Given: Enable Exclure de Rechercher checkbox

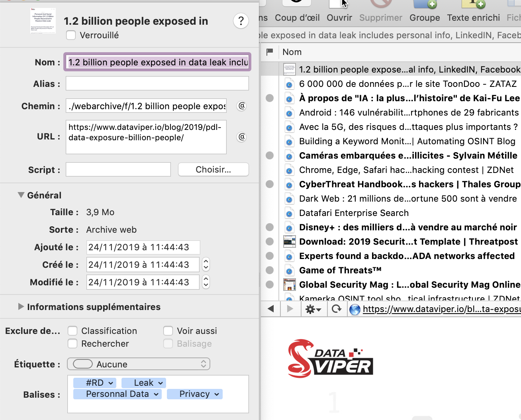Looking at the screenshot, I should (72, 343).
